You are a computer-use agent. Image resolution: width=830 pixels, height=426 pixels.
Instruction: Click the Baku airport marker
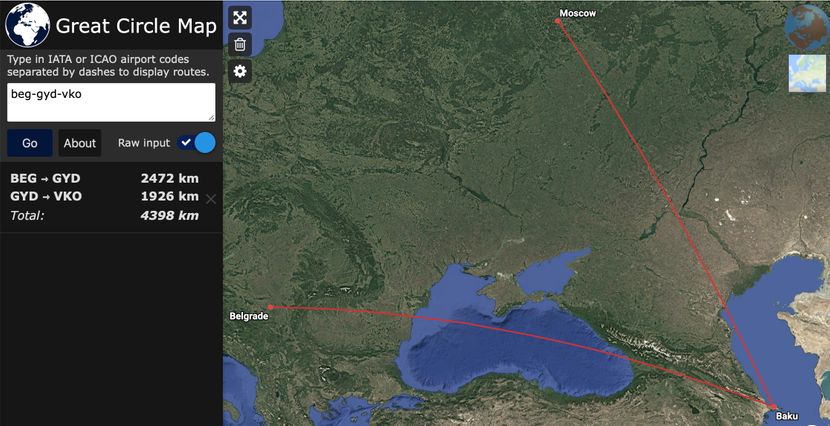coord(773,406)
